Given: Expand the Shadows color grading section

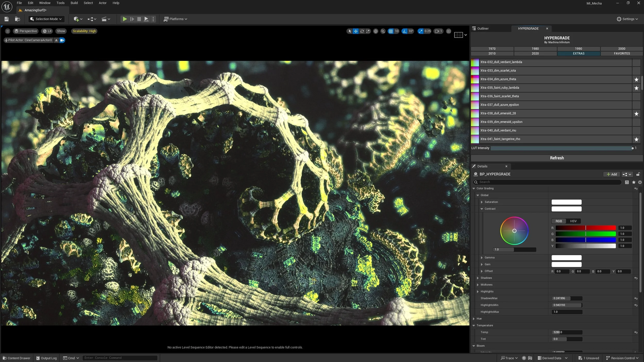Looking at the screenshot, I should [478, 278].
